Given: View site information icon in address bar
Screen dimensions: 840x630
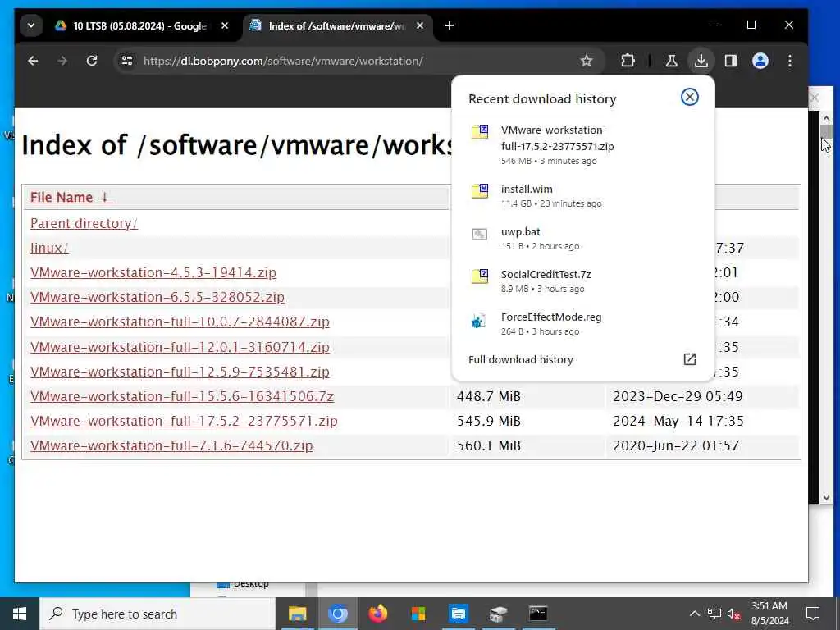Looking at the screenshot, I should (x=127, y=61).
